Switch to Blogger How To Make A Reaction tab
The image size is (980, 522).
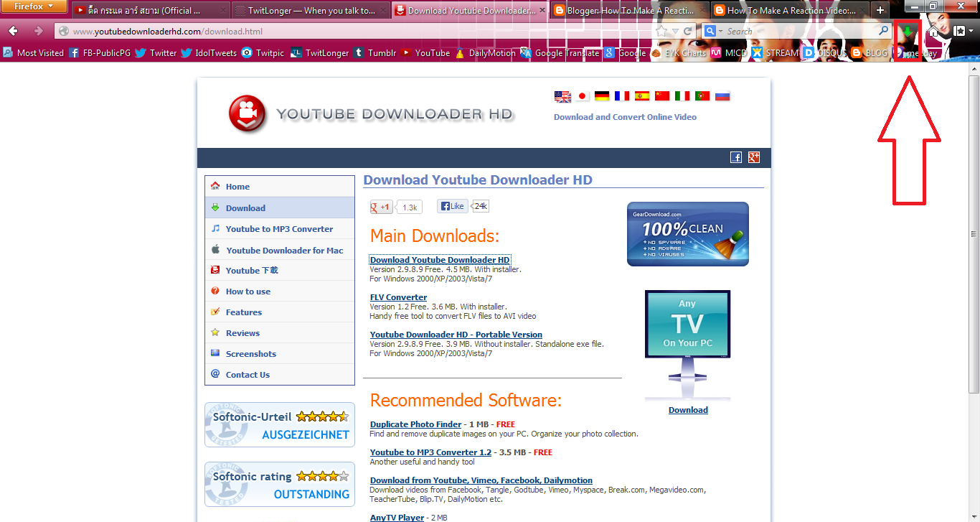tap(631, 11)
